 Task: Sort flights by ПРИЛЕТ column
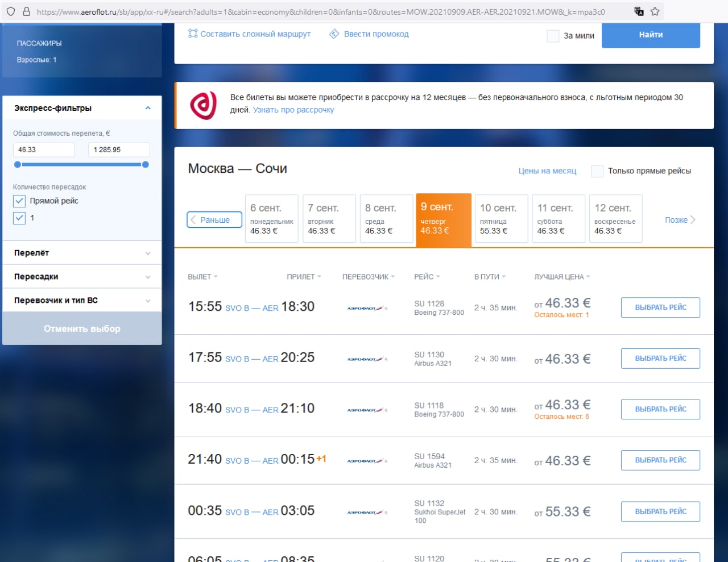pyautogui.click(x=304, y=277)
